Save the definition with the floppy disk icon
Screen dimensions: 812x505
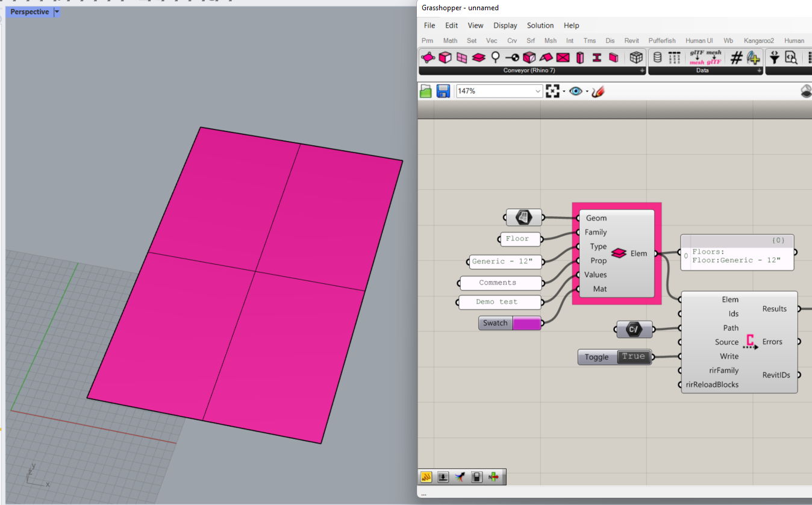(443, 90)
